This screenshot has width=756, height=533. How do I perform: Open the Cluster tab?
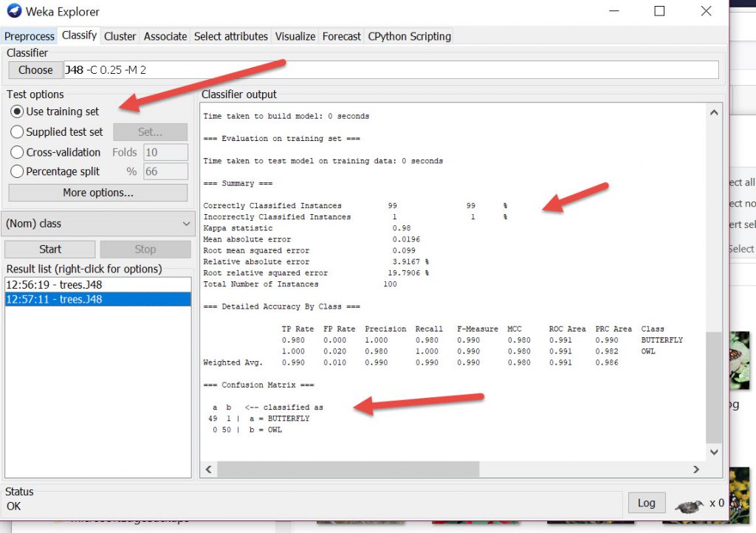(x=120, y=36)
